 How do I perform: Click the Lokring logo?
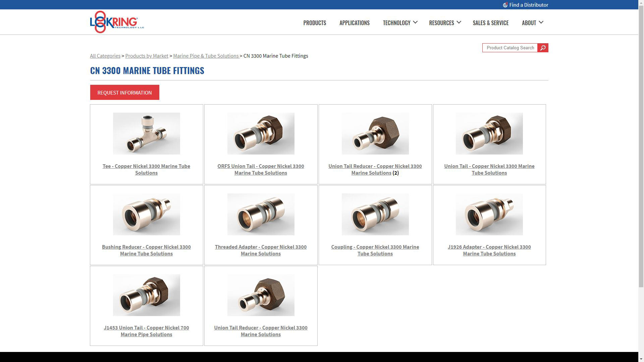point(117,22)
